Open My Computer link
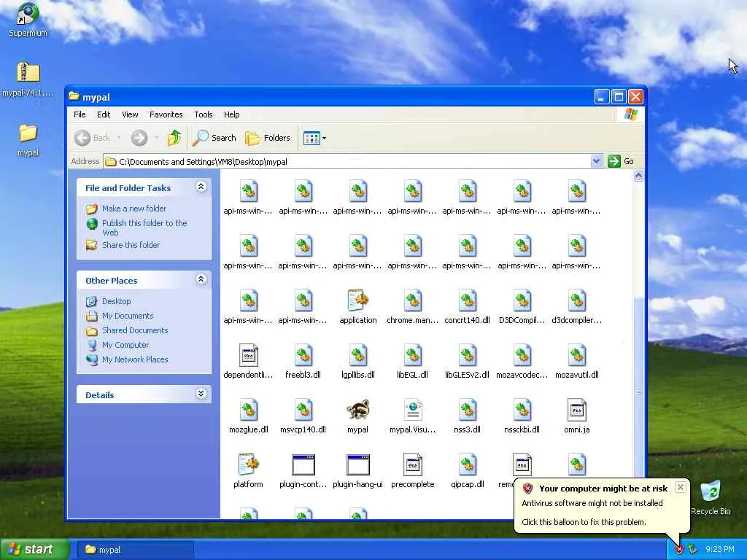 (x=125, y=345)
